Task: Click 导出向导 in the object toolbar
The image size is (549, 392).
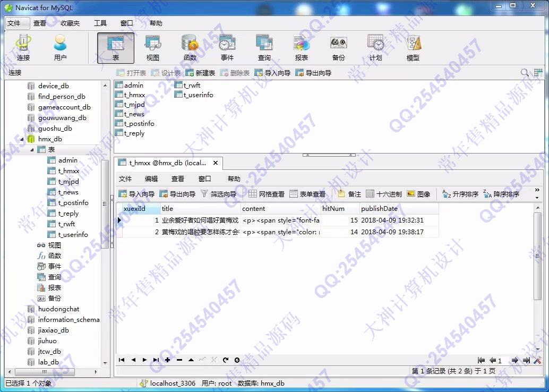Action: pos(313,73)
